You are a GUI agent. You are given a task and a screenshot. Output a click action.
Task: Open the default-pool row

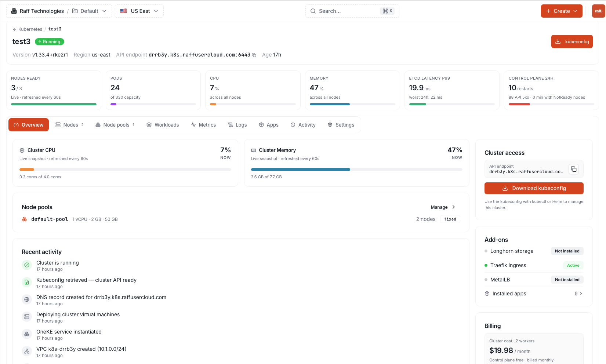[241, 219]
